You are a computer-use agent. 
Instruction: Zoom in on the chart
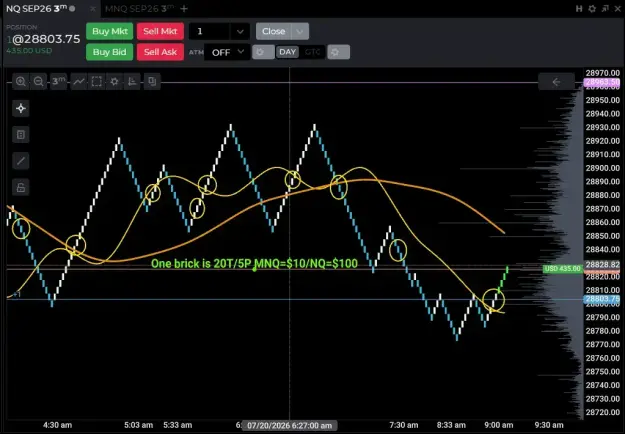pos(21,82)
